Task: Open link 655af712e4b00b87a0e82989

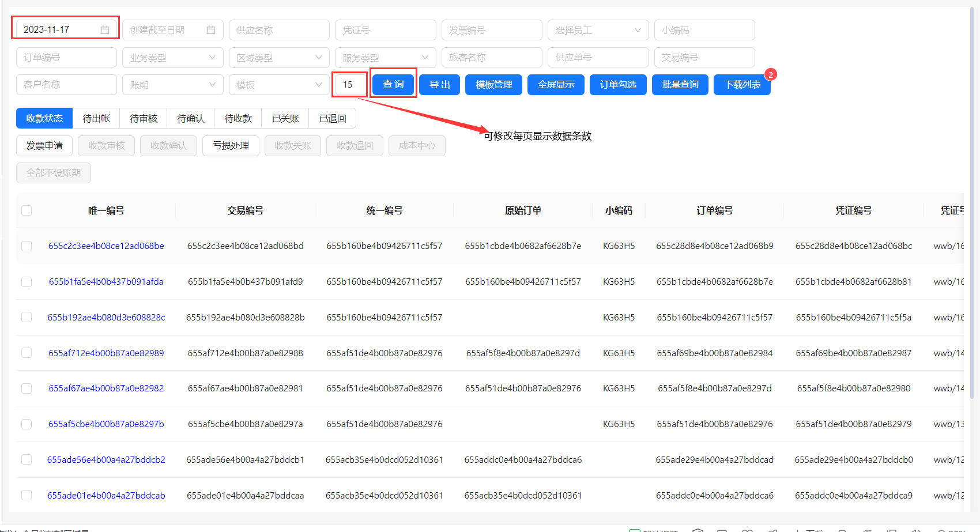Action: pyautogui.click(x=106, y=353)
